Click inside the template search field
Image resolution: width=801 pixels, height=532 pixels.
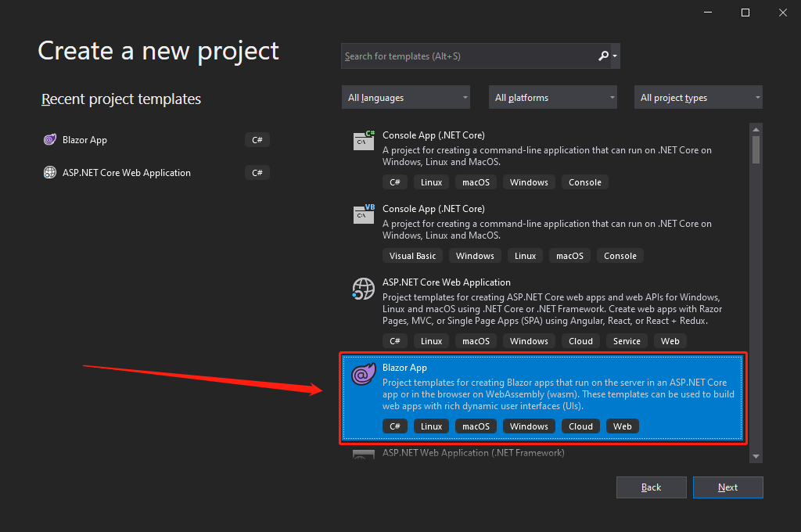point(469,56)
